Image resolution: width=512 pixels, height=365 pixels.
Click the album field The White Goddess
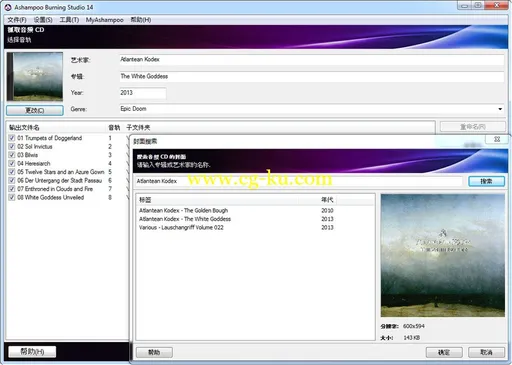pyautogui.click(x=311, y=76)
